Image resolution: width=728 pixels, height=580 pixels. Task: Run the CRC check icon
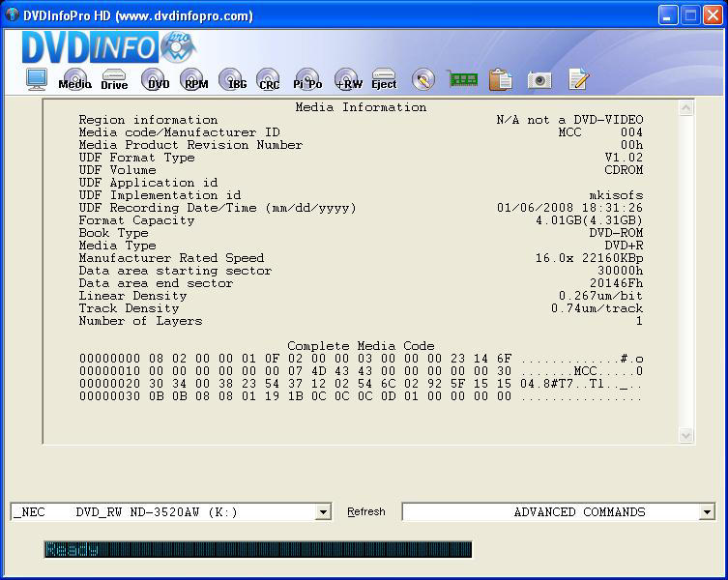269,79
